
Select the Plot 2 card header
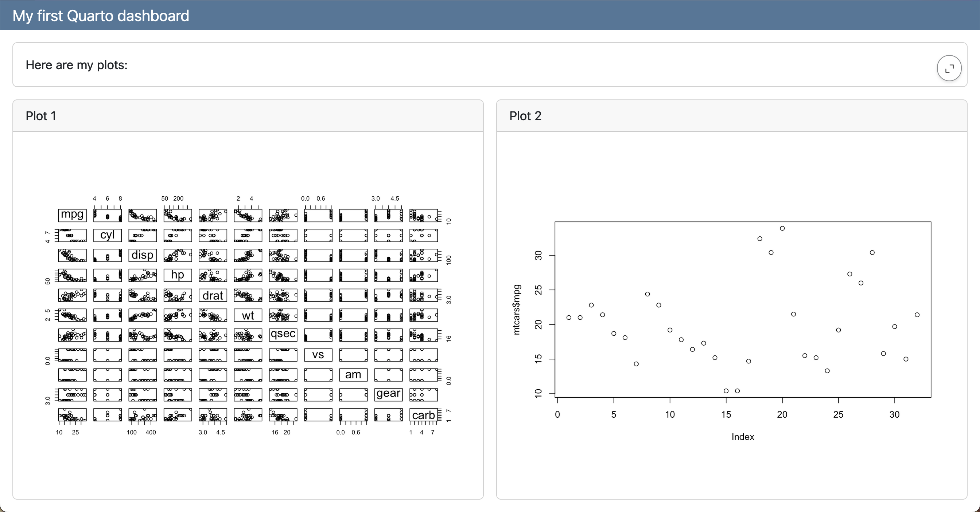[x=731, y=116]
